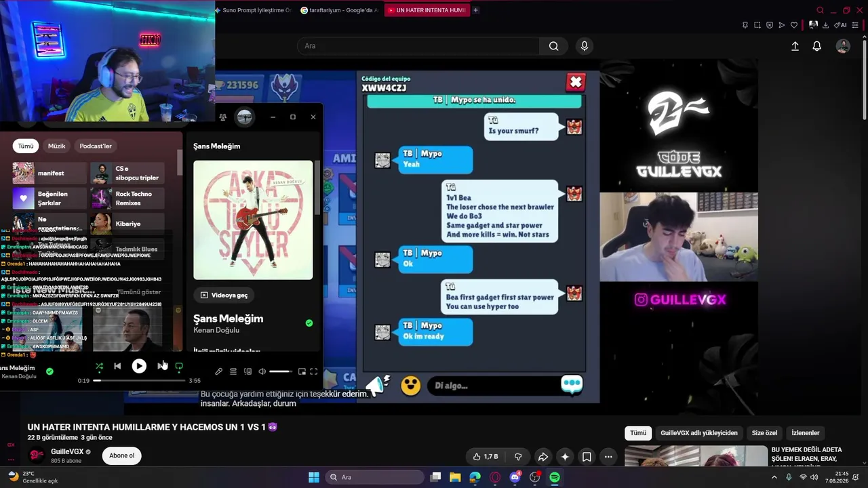Enter Spotify fullscreen view

[x=313, y=371]
